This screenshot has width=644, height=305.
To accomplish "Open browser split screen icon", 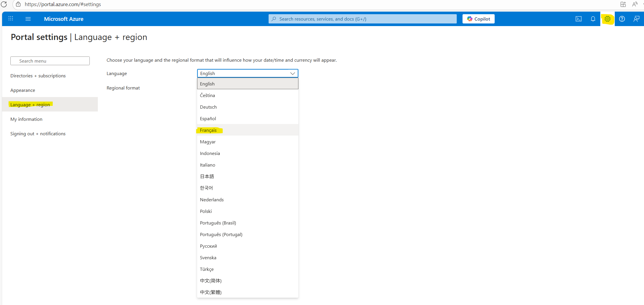I will click(623, 4).
